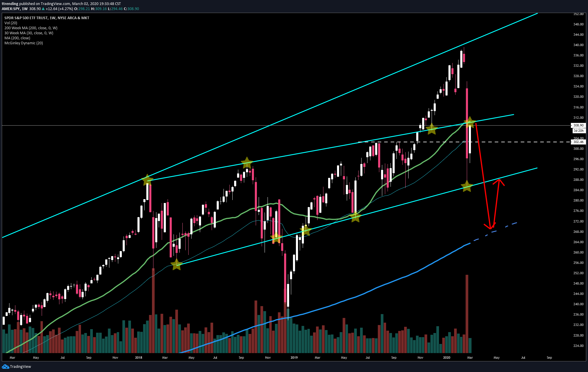This screenshot has width=588, height=372.
Task: Click the 268.00 price axis label
Action: (578, 232)
